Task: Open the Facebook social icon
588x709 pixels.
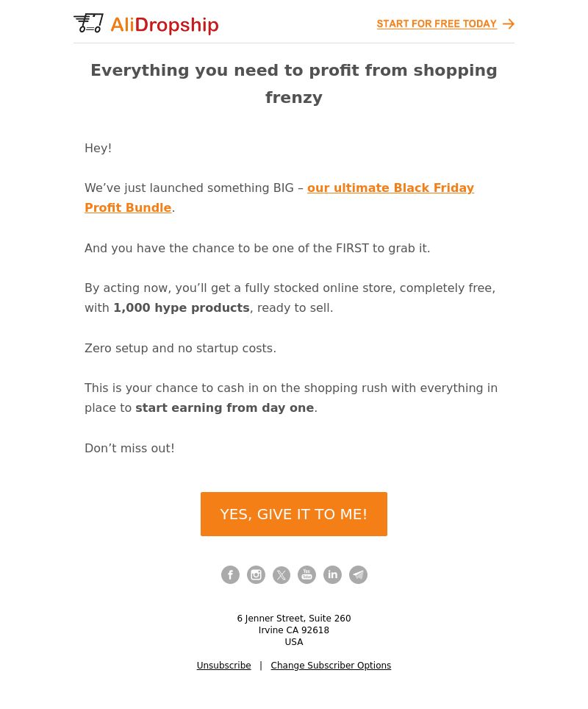Action: (230, 575)
